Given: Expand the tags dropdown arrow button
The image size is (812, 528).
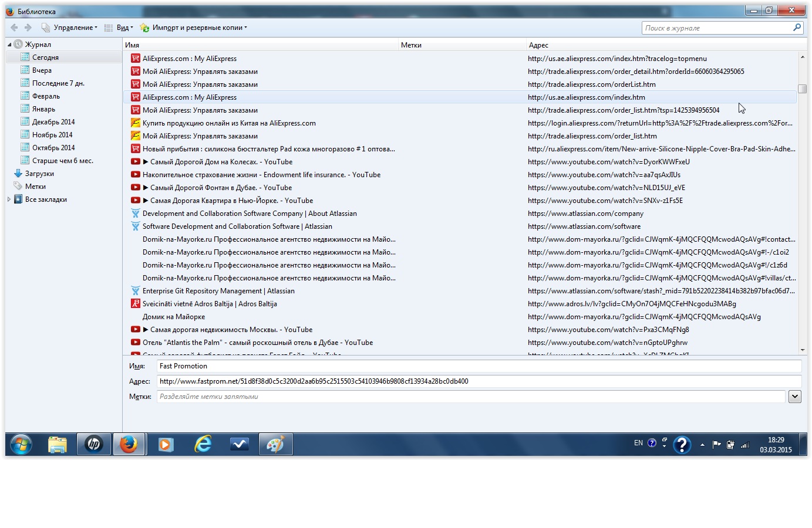Looking at the screenshot, I should tap(795, 397).
